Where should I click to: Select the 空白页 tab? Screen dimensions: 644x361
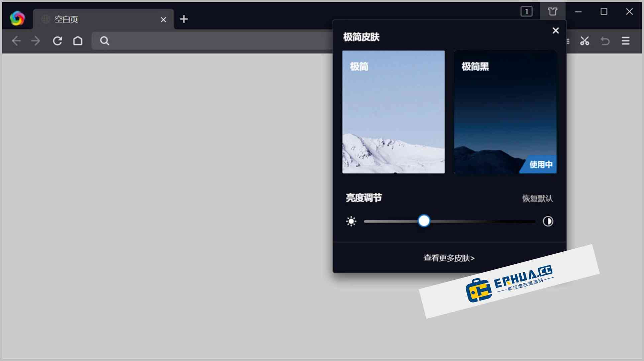(x=103, y=19)
